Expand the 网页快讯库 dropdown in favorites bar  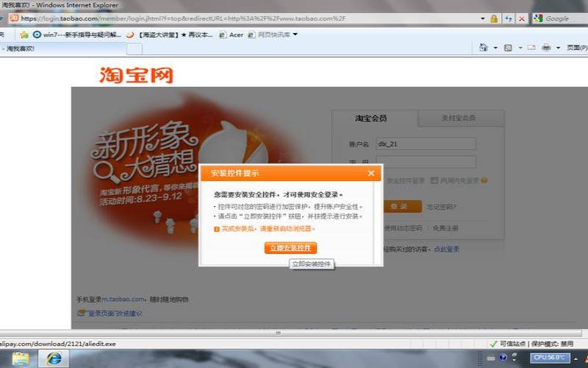coord(295,34)
